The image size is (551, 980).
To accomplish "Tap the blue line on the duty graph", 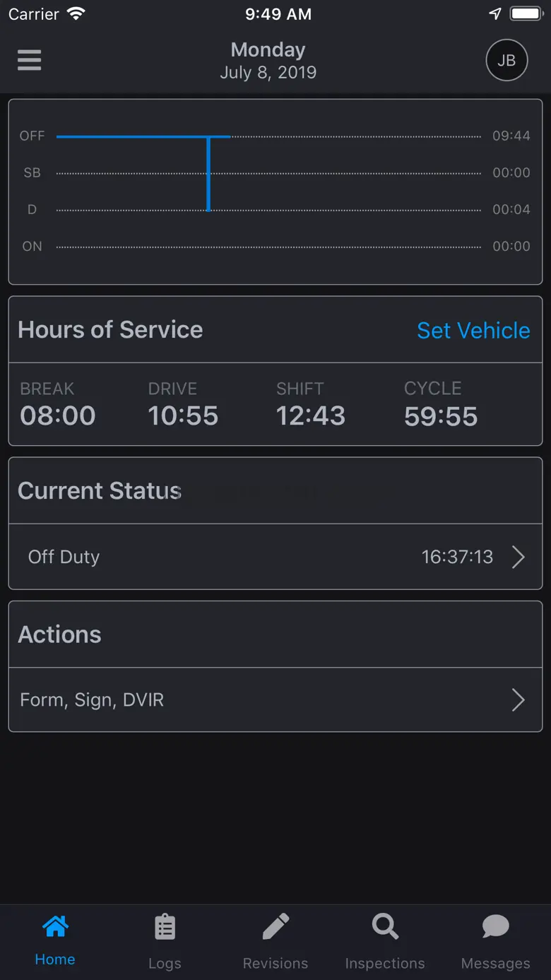I will 208,173.
